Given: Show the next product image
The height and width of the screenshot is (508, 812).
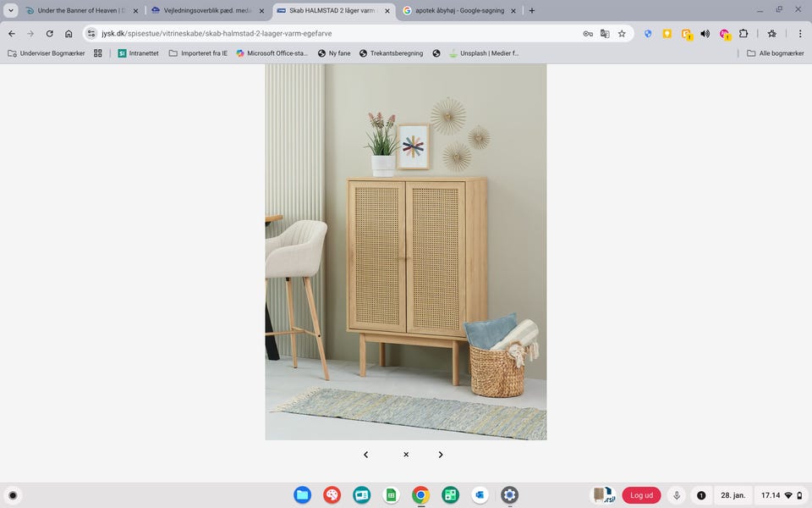Looking at the screenshot, I should [x=441, y=455].
